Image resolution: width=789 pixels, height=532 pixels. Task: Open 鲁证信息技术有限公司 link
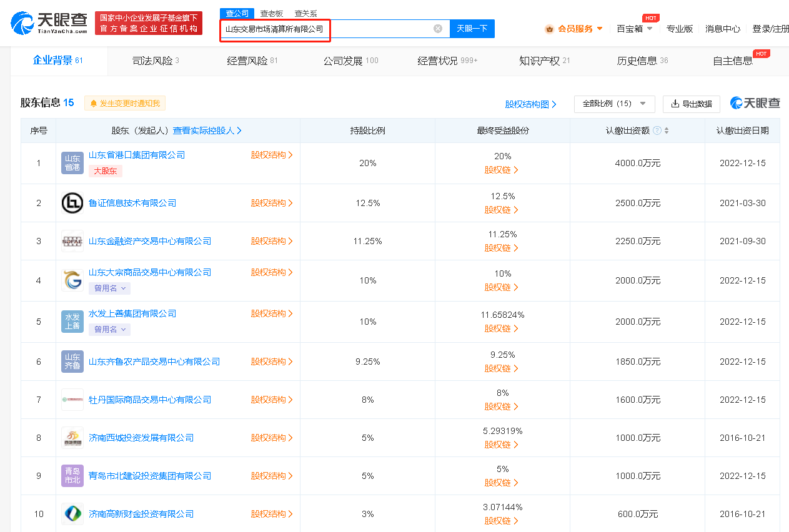(132, 203)
